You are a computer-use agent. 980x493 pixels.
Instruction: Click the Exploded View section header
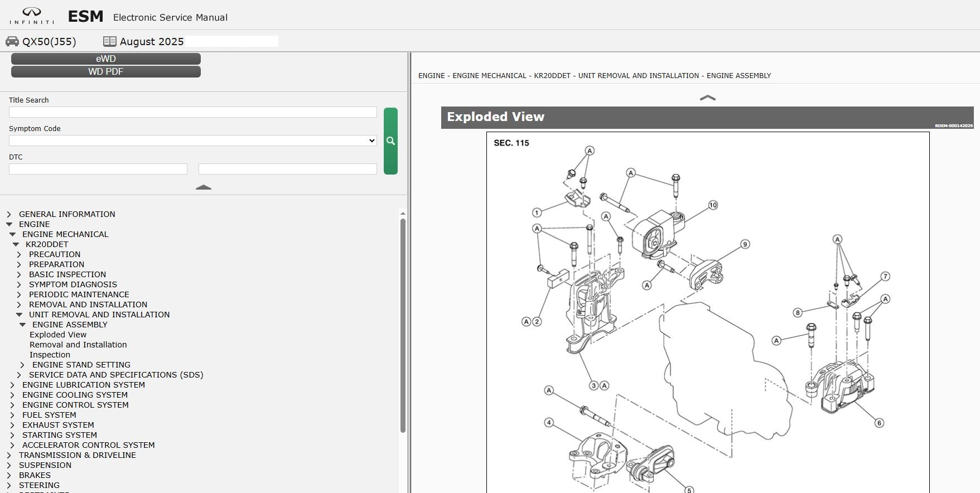[707, 118]
